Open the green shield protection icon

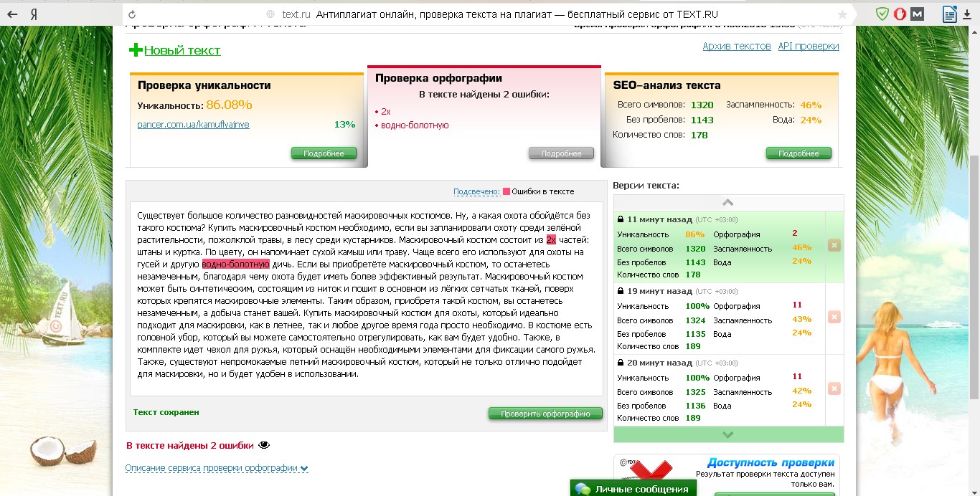882,14
